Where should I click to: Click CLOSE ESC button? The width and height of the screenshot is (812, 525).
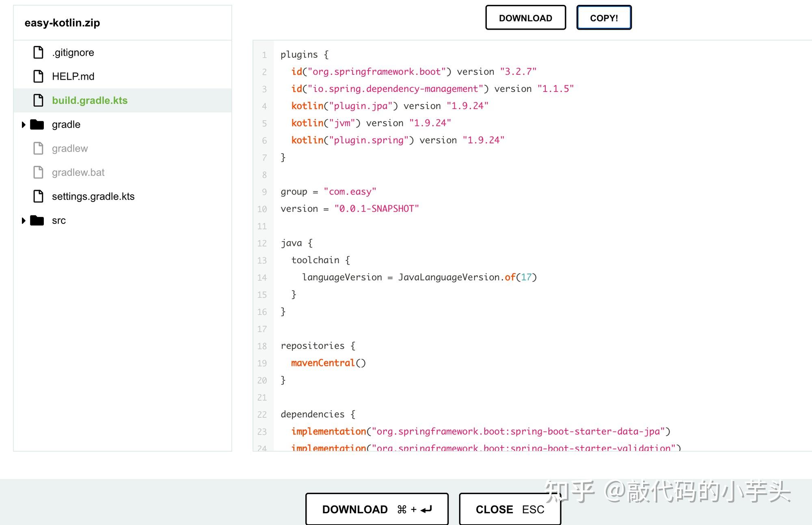510,509
